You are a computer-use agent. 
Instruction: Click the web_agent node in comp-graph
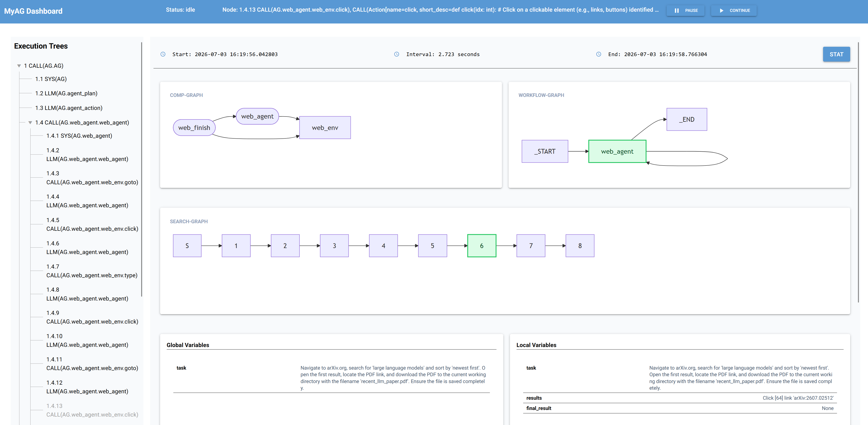click(x=257, y=116)
